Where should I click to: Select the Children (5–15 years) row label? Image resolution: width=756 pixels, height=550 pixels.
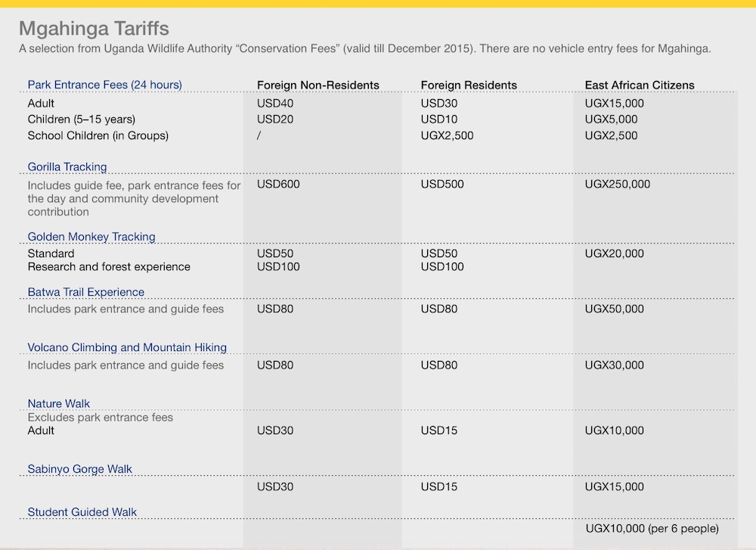coord(81,120)
